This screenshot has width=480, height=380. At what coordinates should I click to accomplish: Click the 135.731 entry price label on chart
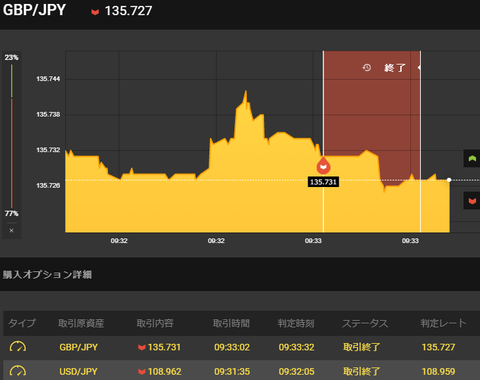pyautogui.click(x=323, y=182)
